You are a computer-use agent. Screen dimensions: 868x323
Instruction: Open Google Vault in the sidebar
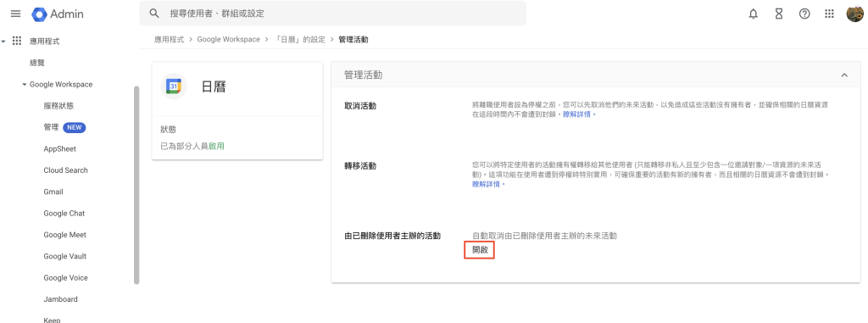pyautogui.click(x=64, y=257)
